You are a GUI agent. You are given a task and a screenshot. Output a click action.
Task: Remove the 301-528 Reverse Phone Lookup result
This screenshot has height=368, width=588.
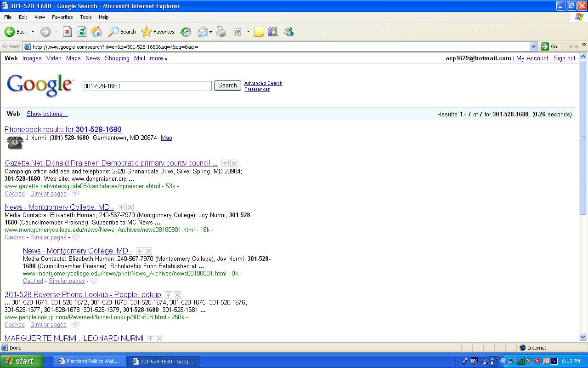click(177, 295)
